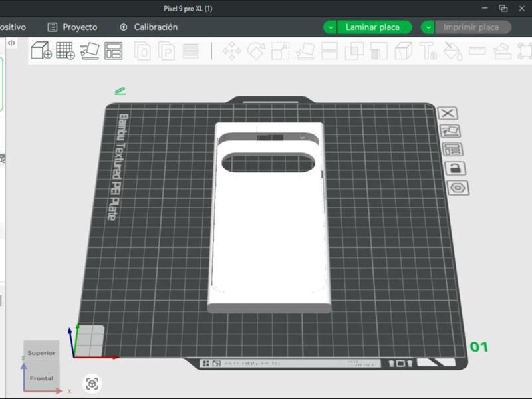Select the Support painting tool
Image resolution: width=532 pixels, height=399 pixels.
[x=378, y=51]
